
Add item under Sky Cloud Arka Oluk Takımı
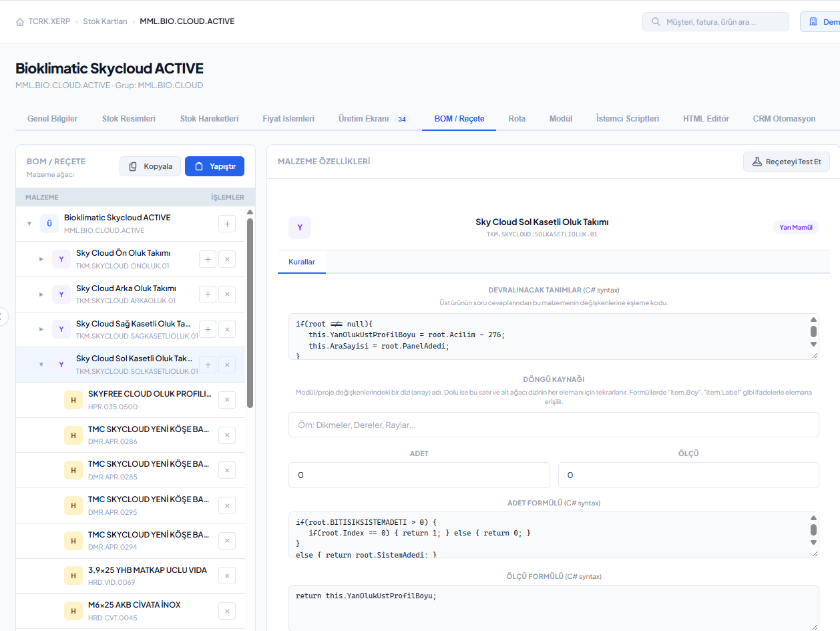tap(208, 294)
